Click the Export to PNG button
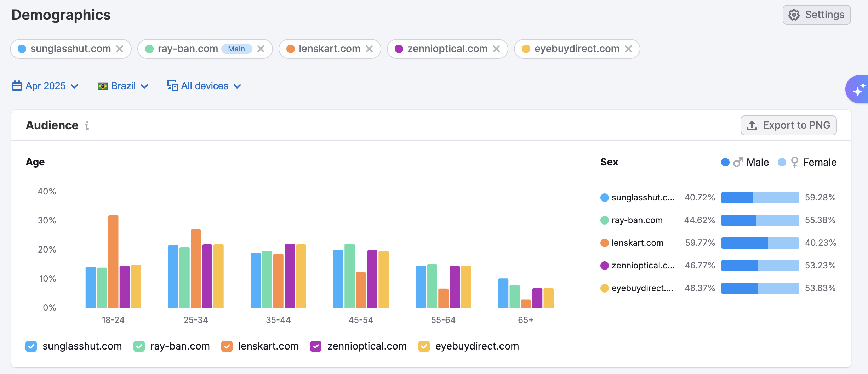Image resolution: width=868 pixels, height=374 pixels. pos(788,125)
